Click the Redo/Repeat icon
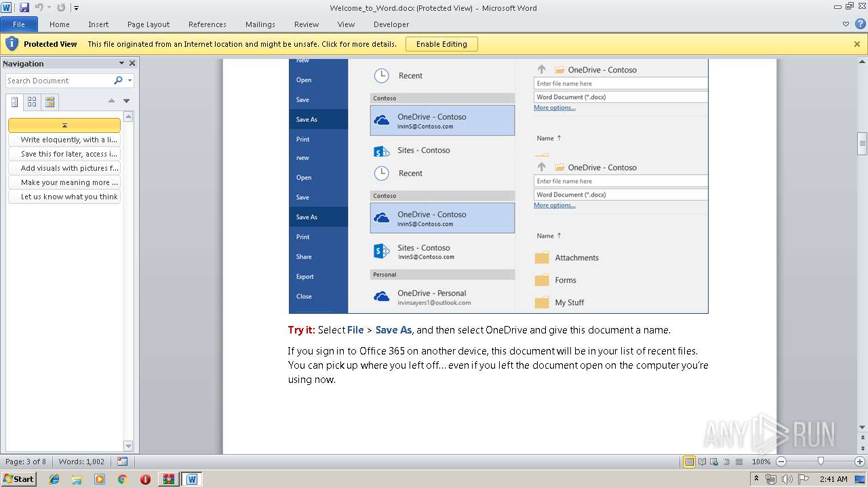The image size is (868, 488). click(61, 7)
